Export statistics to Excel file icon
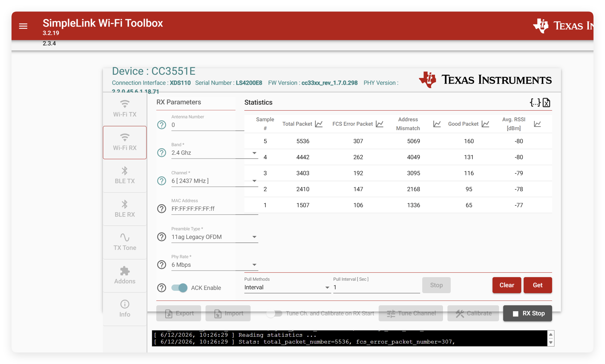This screenshot has width=605, height=364. tap(546, 103)
